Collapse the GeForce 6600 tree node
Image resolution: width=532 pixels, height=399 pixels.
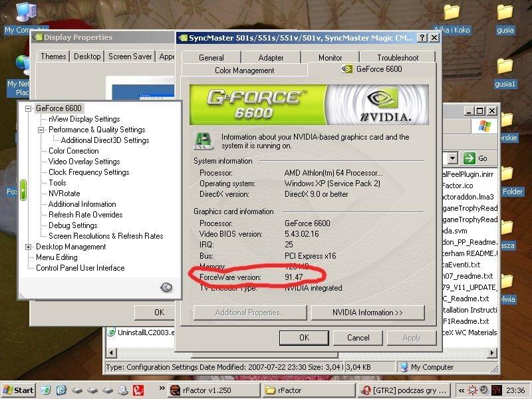pyautogui.click(x=29, y=108)
